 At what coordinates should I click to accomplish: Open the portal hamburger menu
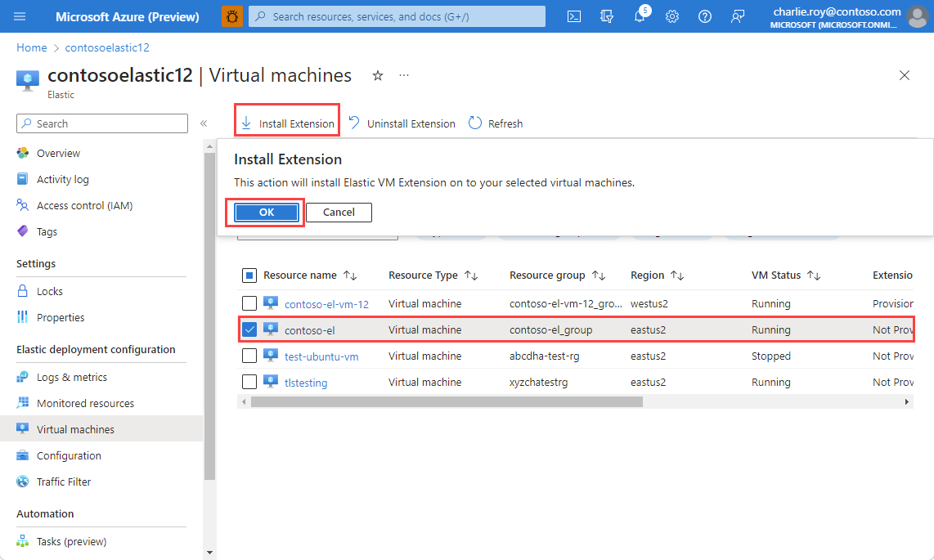[x=20, y=16]
